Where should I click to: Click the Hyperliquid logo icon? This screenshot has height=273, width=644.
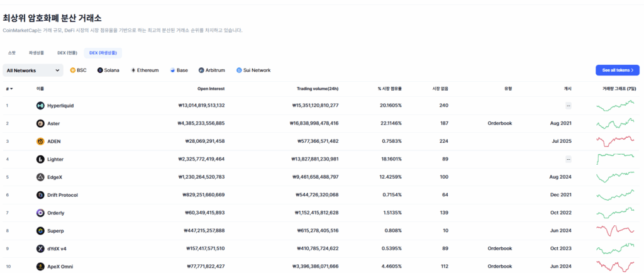[x=41, y=106]
